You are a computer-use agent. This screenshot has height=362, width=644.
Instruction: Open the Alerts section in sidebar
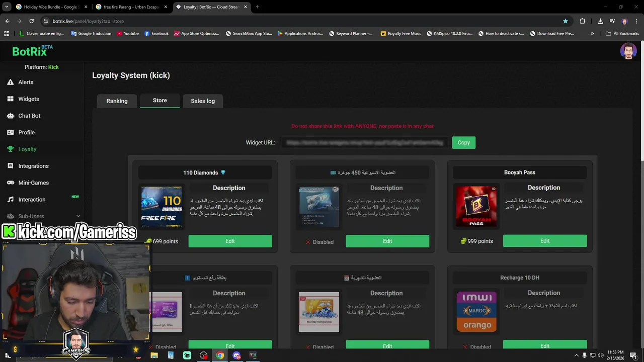26,82
